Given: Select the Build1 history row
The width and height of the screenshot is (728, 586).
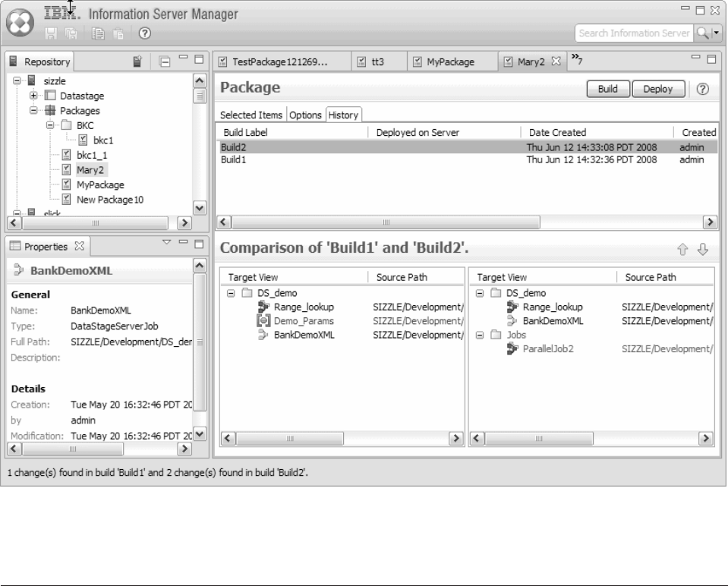Looking at the screenshot, I should tap(468, 159).
